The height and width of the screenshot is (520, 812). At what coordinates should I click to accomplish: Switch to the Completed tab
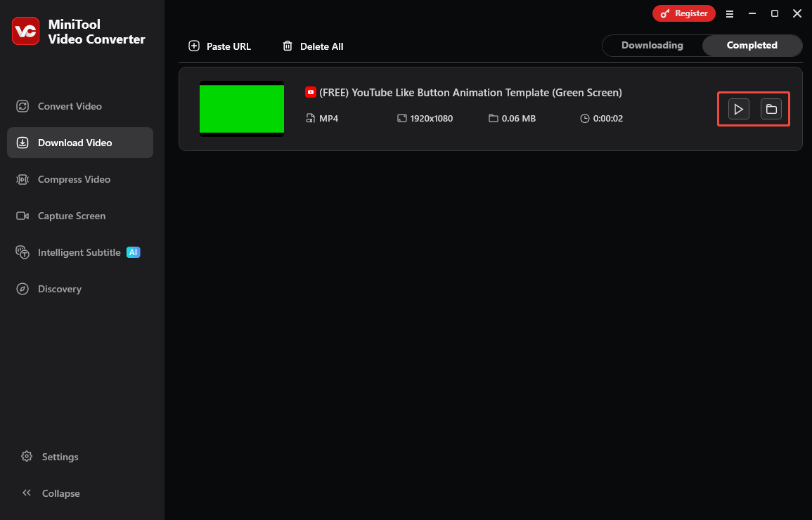pyautogui.click(x=752, y=45)
